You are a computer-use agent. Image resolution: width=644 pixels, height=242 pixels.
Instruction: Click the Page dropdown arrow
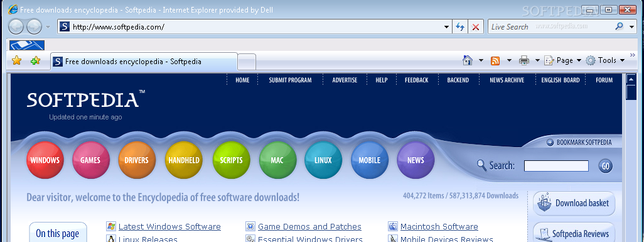pyautogui.click(x=579, y=61)
